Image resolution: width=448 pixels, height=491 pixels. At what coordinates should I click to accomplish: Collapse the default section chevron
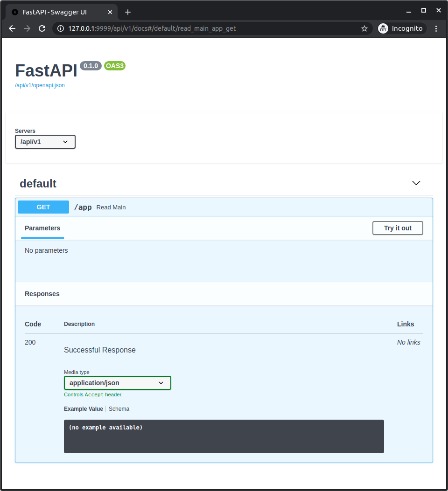[x=416, y=183]
